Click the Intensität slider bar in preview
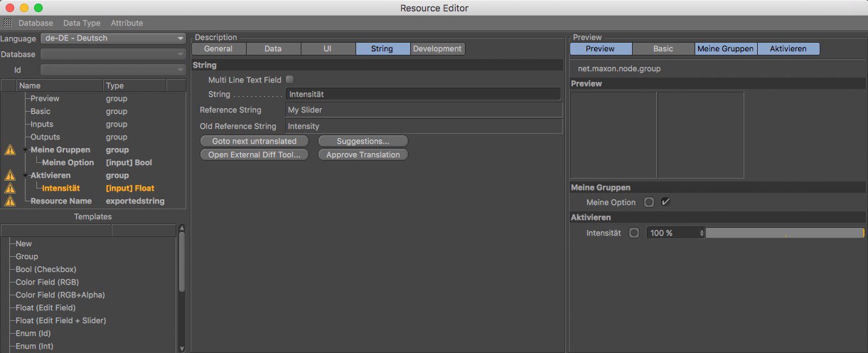The width and height of the screenshot is (868, 353). pos(784,233)
